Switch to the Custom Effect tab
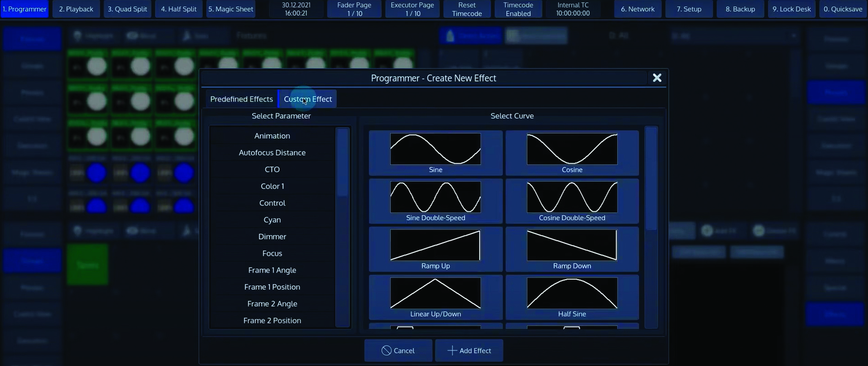This screenshot has height=366, width=868. pyautogui.click(x=308, y=99)
